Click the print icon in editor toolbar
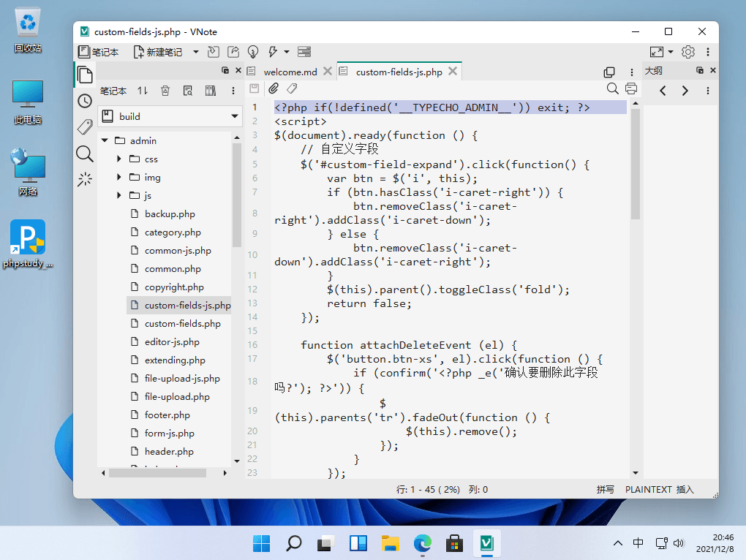Image resolution: width=746 pixels, height=560 pixels. tap(631, 88)
